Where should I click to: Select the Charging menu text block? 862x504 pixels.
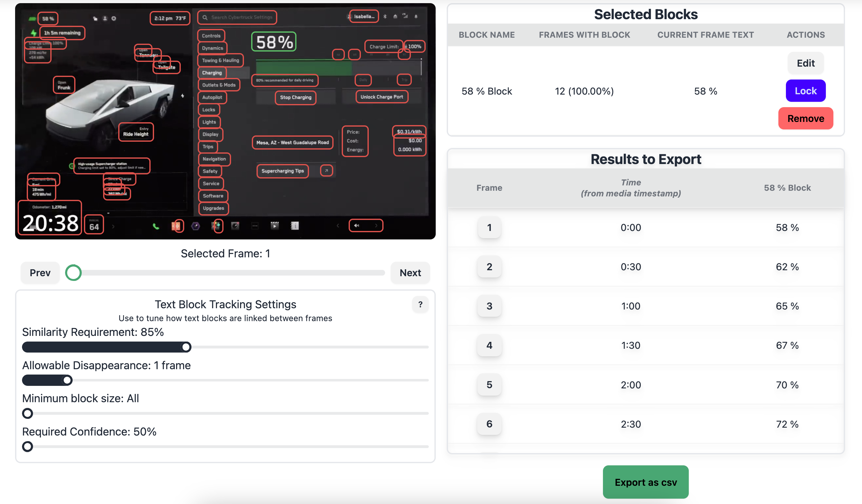pos(212,73)
